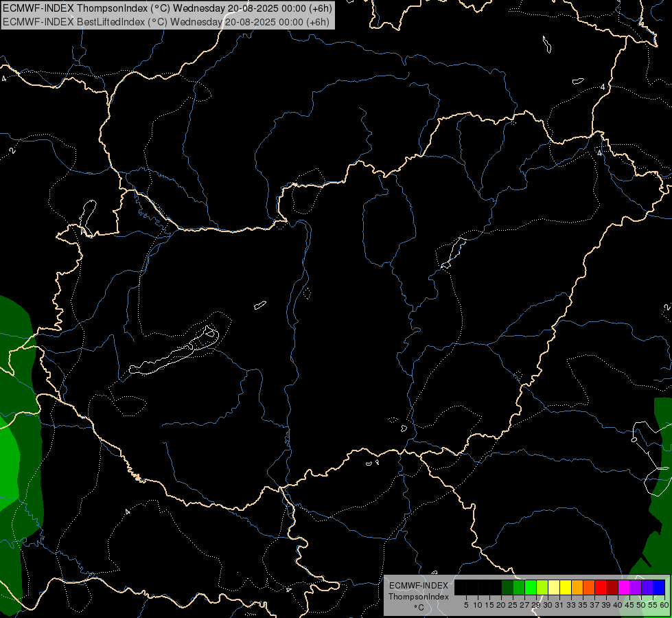Pick the pale yellow 30–31 legend swatch
This screenshot has height=618, width=672.
click(554, 587)
